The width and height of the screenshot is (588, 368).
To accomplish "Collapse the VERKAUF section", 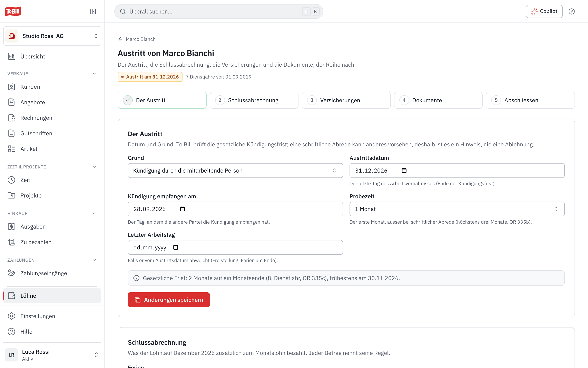I will pos(94,74).
